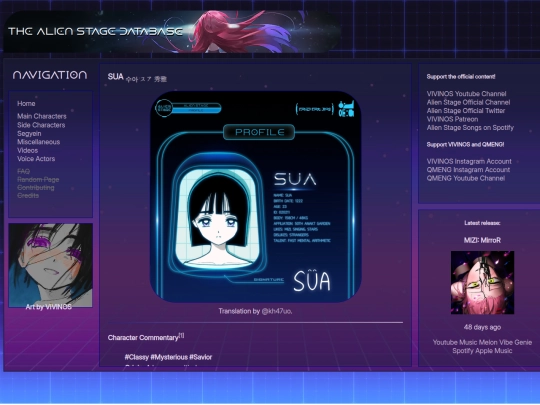Click the 'Art by VIVINOS' caption
540x405 pixels.
(x=49, y=307)
